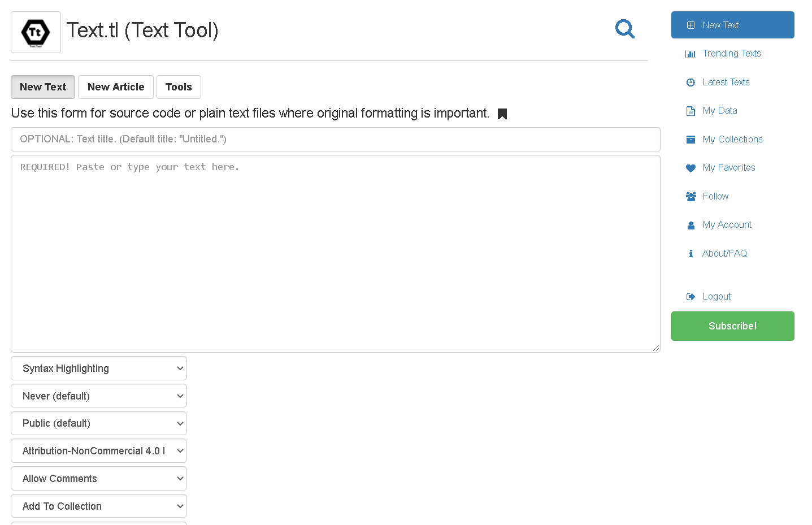Image resolution: width=812 pixels, height=525 pixels.
Task: Switch to the New Text tab
Action: click(x=43, y=87)
